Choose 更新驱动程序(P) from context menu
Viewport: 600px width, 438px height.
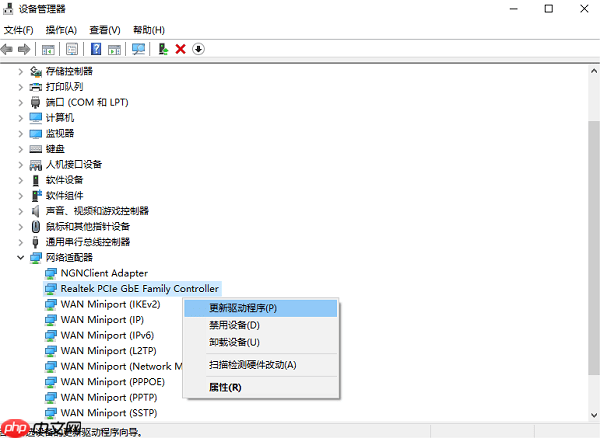pyautogui.click(x=243, y=308)
